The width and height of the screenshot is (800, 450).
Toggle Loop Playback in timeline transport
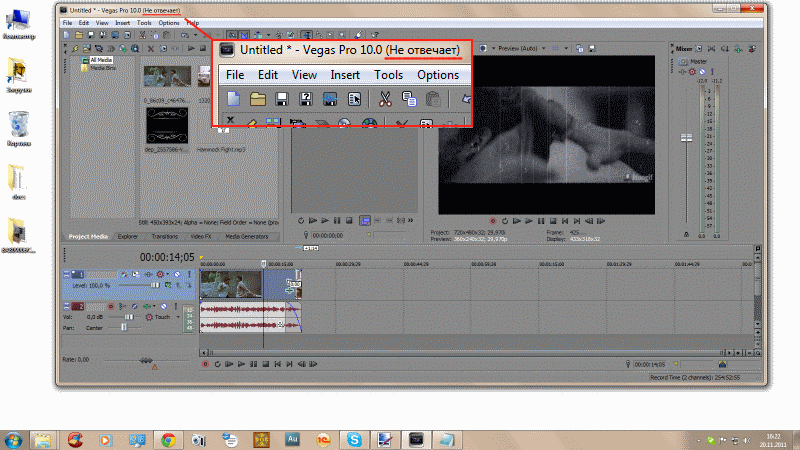click(x=217, y=364)
